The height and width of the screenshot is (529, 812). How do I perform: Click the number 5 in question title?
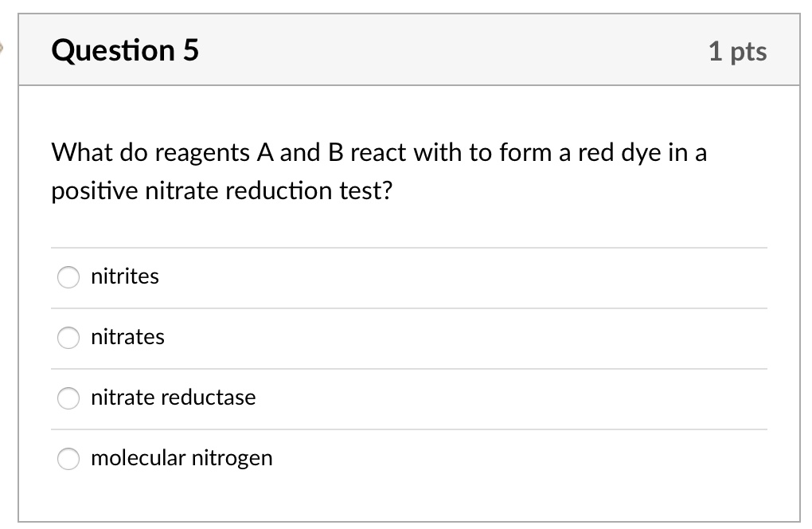pos(191,50)
